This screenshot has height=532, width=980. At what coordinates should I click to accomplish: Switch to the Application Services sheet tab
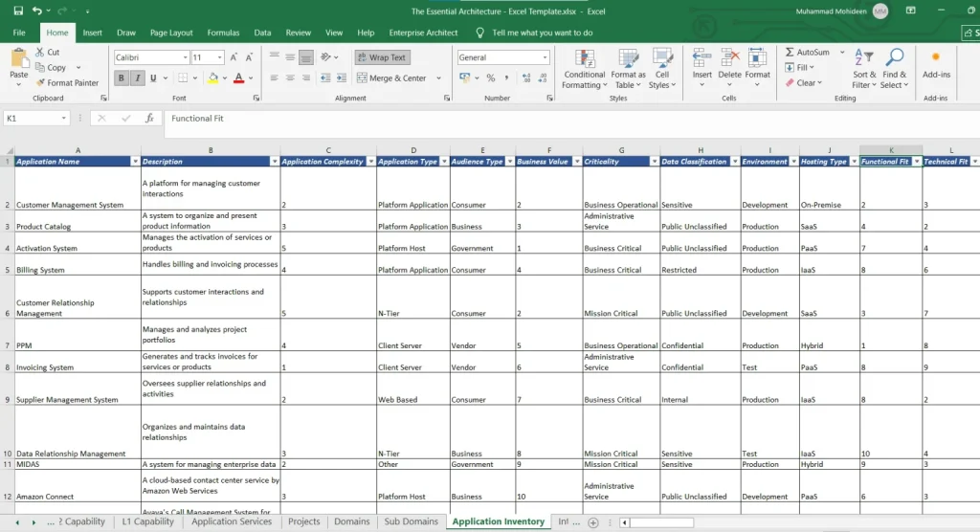232,521
